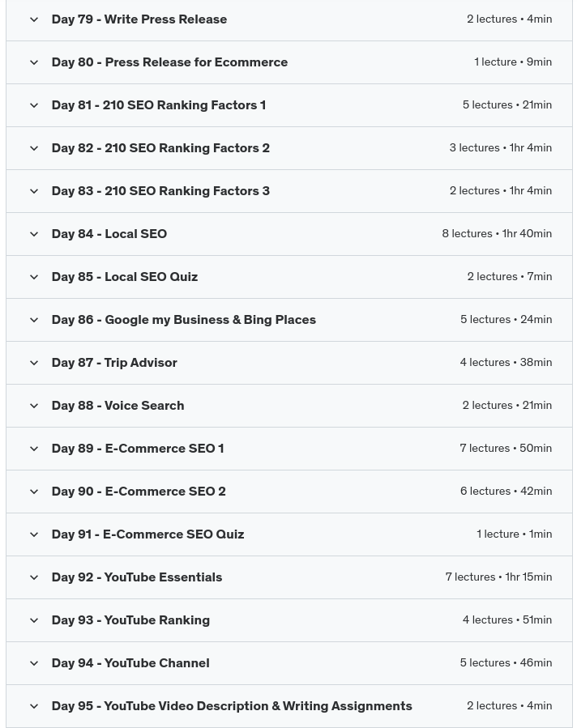This screenshot has height=728, width=577.
Task: Click the '7 lectures • 1hr 15min' duration text
Action: tap(498, 577)
